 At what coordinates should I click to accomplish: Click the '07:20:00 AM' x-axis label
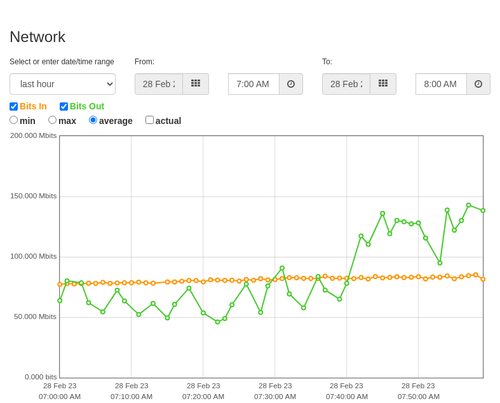click(x=203, y=397)
